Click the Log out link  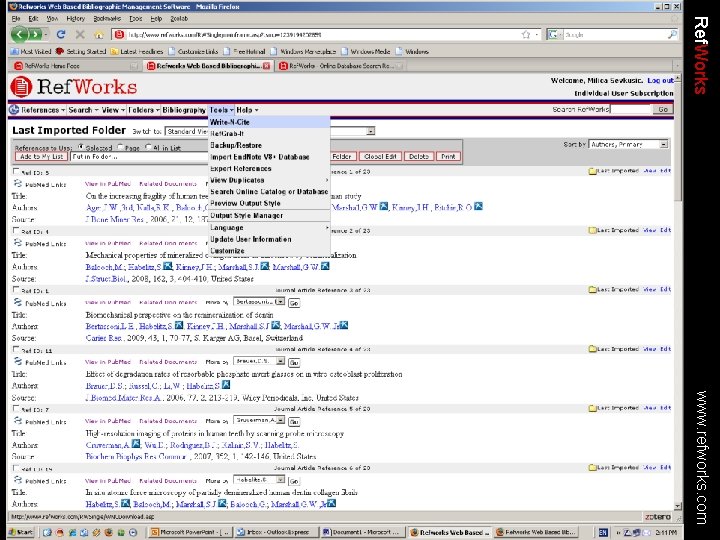tap(660, 80)
